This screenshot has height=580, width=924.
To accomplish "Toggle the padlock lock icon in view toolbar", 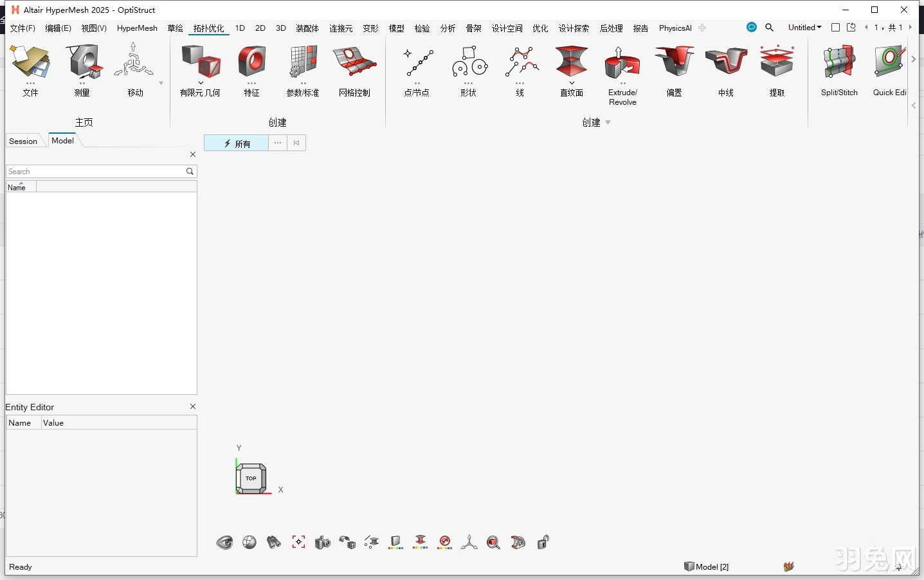I will 543,543.
